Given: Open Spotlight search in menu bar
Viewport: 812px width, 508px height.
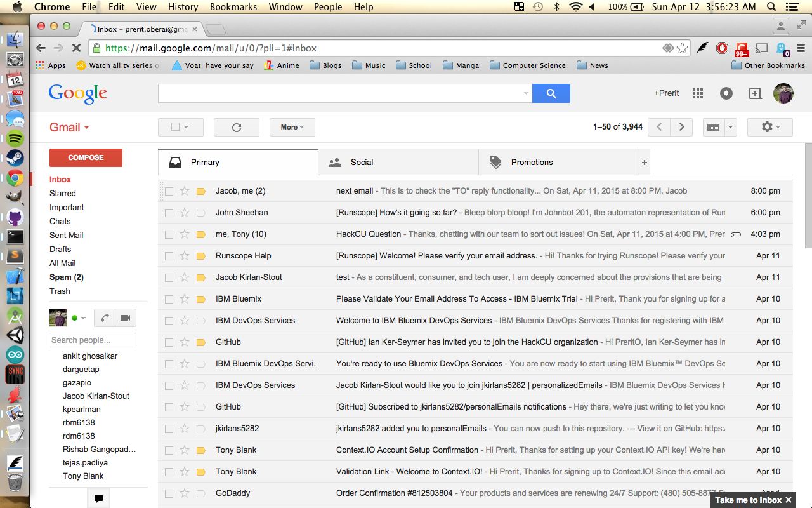Looking at the screenshot, I should click(771, 7).
